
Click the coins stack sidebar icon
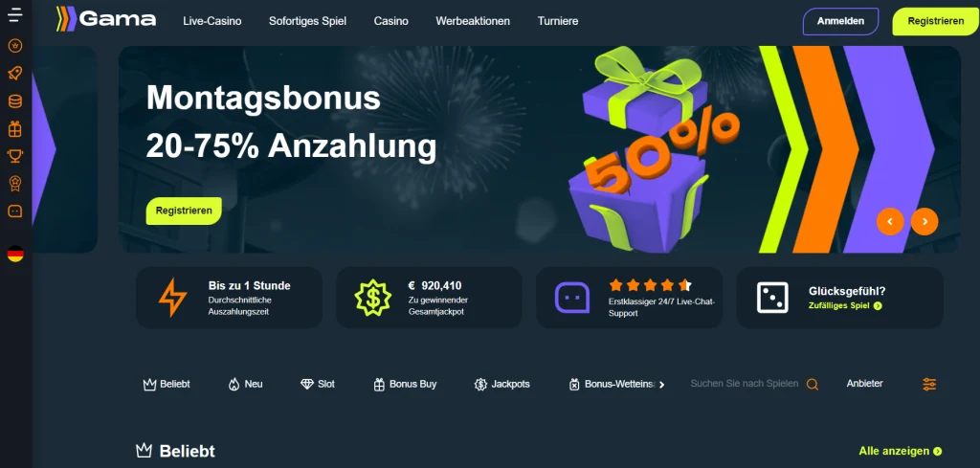click(15, 101)
